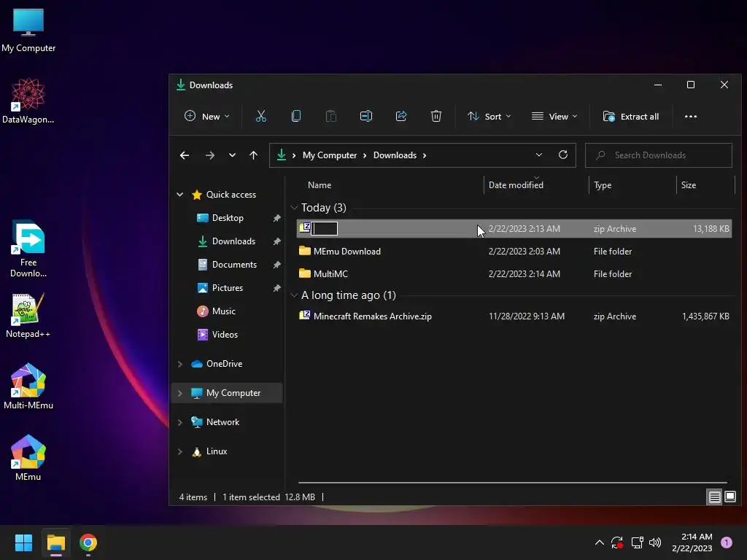The height and width of the screenshot is (560, 747).
Task: Go forward with the right arrow
Action: click(210, 155)
